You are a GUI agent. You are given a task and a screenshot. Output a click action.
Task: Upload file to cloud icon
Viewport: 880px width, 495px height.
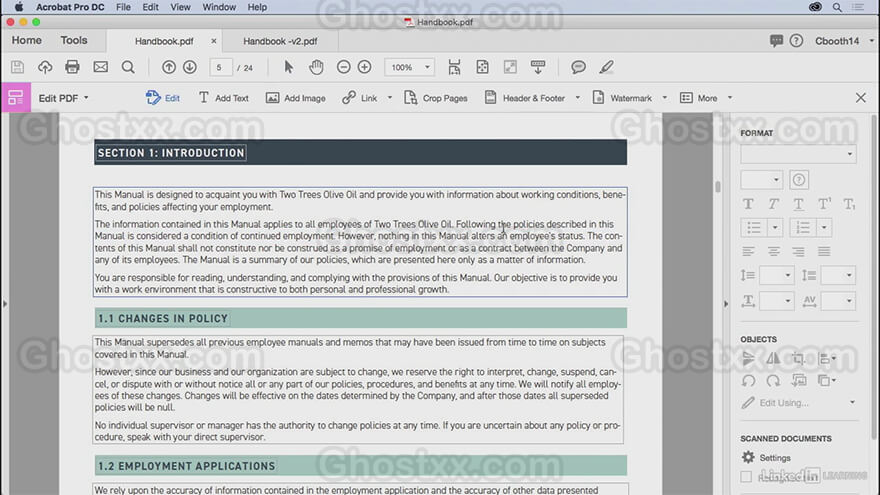[x=45, y=67]
